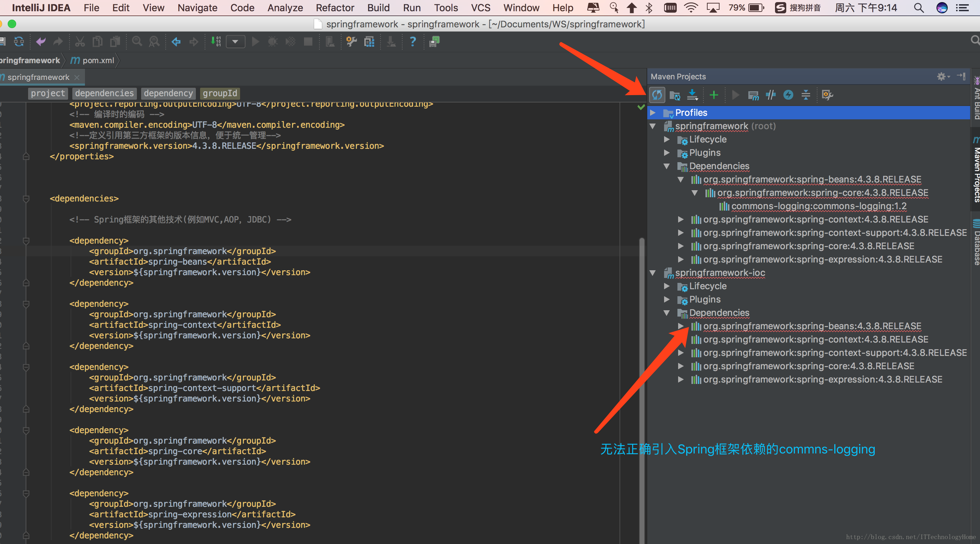
Task: Click Execute Maven Goal icon
Action: coord(753,95)
